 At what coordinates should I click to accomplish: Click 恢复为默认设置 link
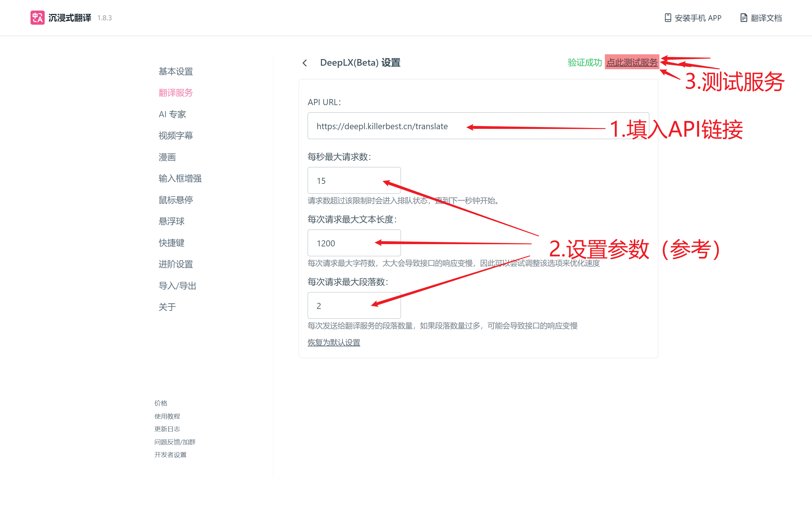334,342
